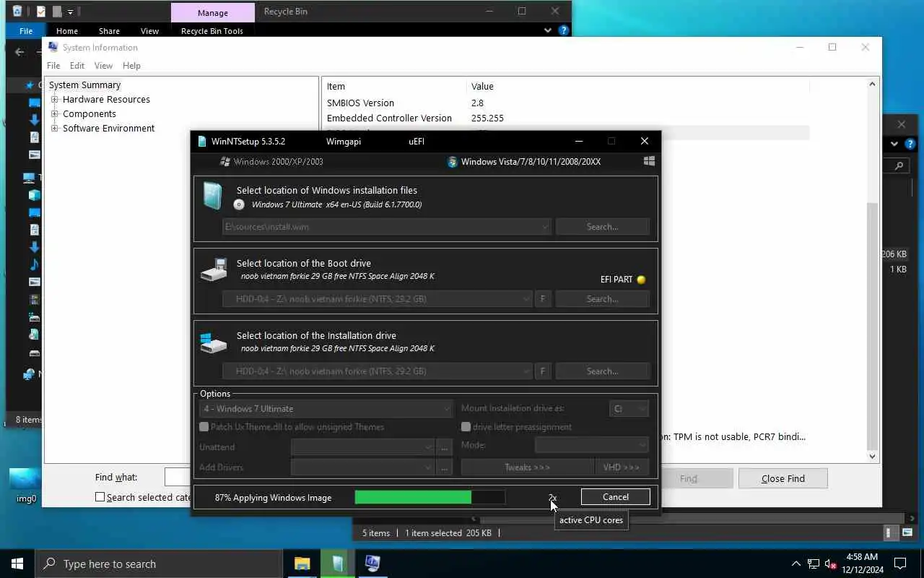Open the VHD options
The width and height of the screenshot is (924, 578).
(x=622, y=467)
